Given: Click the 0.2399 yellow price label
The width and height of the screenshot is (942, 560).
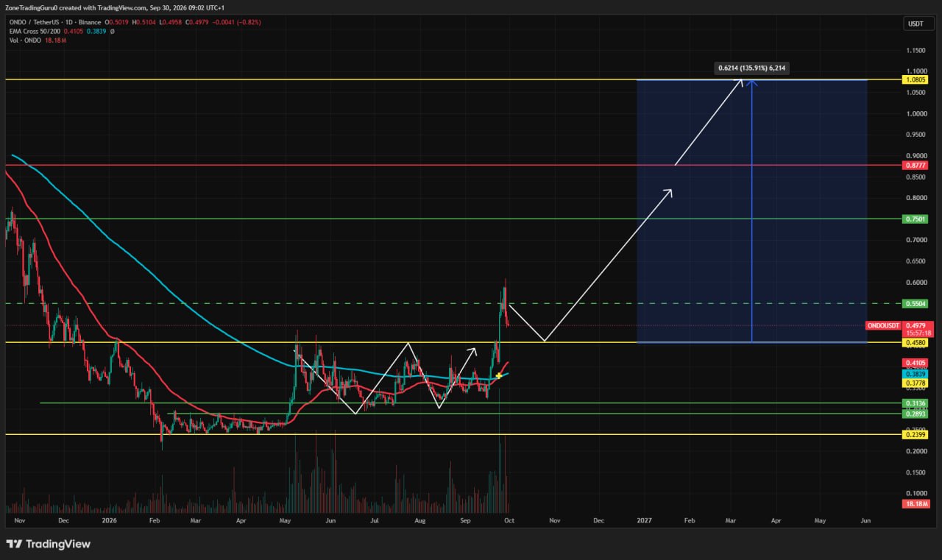Looking at the screenshot, I should [915, 435].
